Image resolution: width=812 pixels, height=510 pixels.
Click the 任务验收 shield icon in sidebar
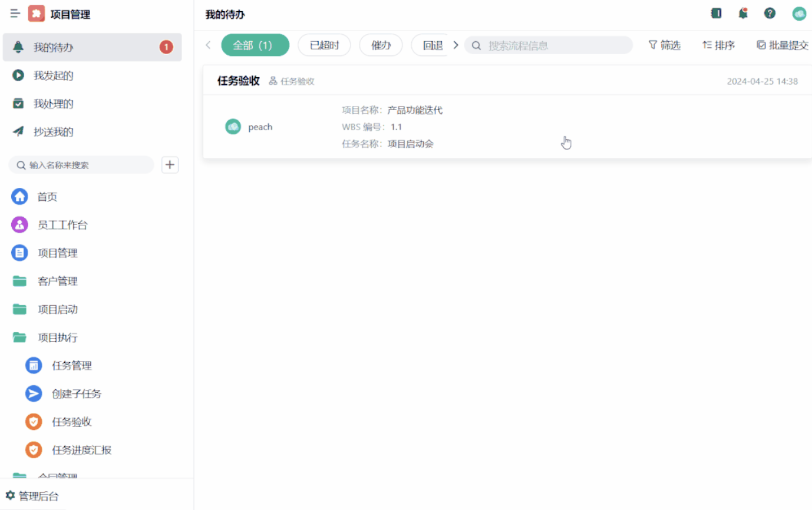(x=34, y=422)
